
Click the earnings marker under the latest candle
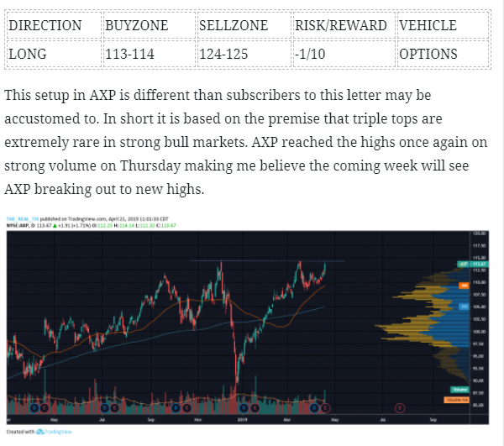326,408
